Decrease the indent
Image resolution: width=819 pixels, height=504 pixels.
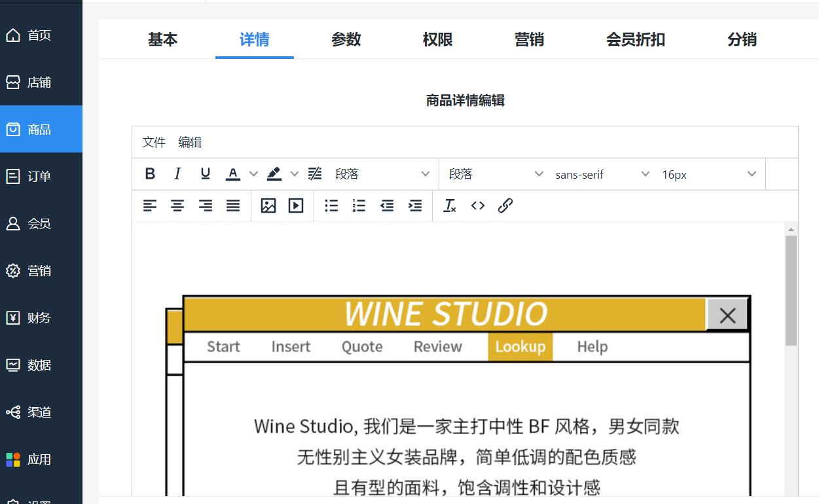coord(388,206)
